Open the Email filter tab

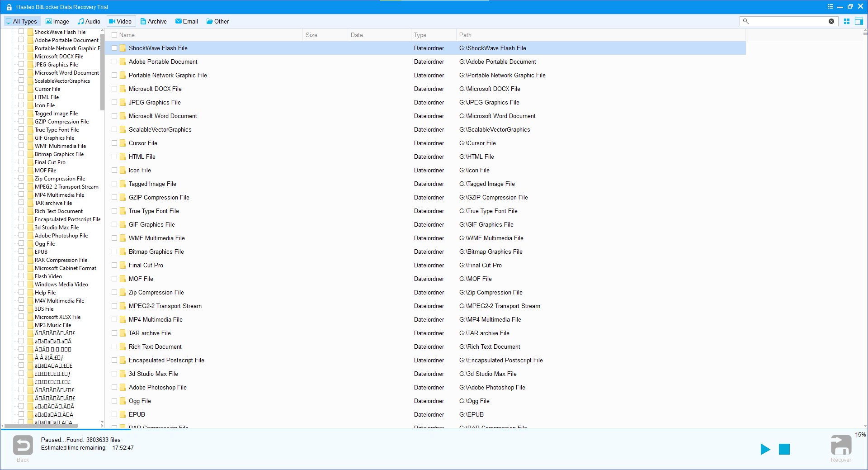(187, 21)
